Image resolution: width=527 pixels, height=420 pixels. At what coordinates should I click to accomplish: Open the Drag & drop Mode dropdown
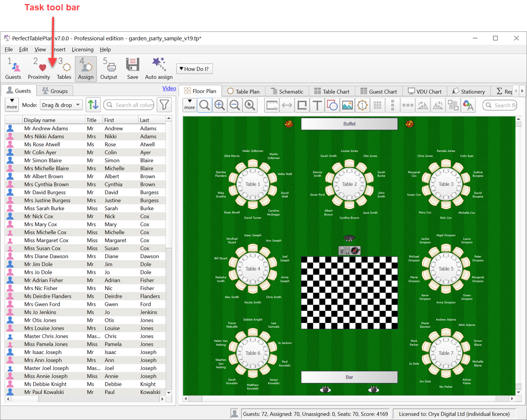point(61,105)
